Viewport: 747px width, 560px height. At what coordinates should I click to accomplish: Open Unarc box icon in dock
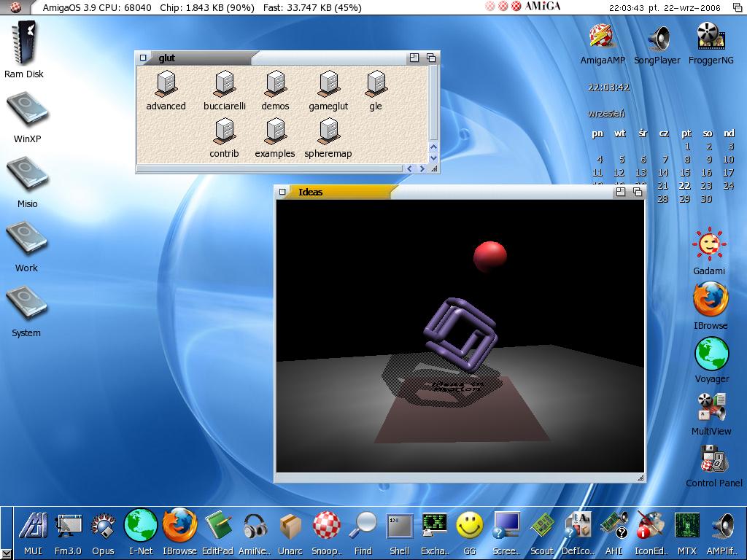click(290, 526)
